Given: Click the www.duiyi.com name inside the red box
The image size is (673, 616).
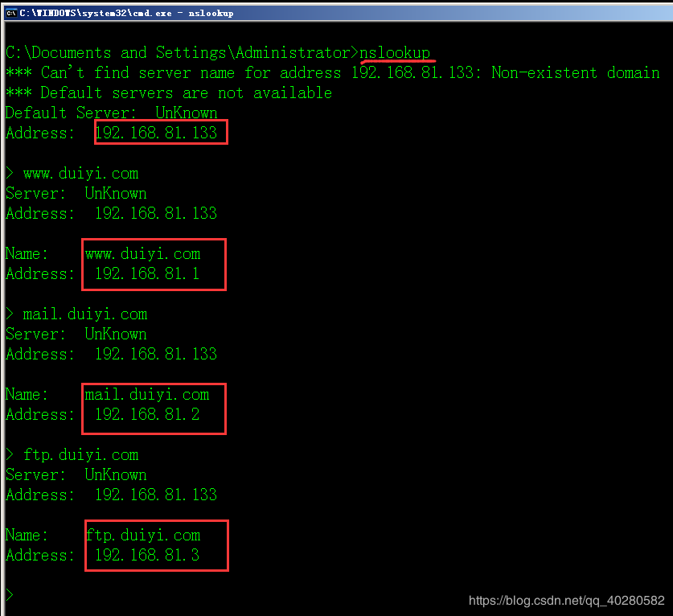Looking at the screenshot, I should pos(143,254).
